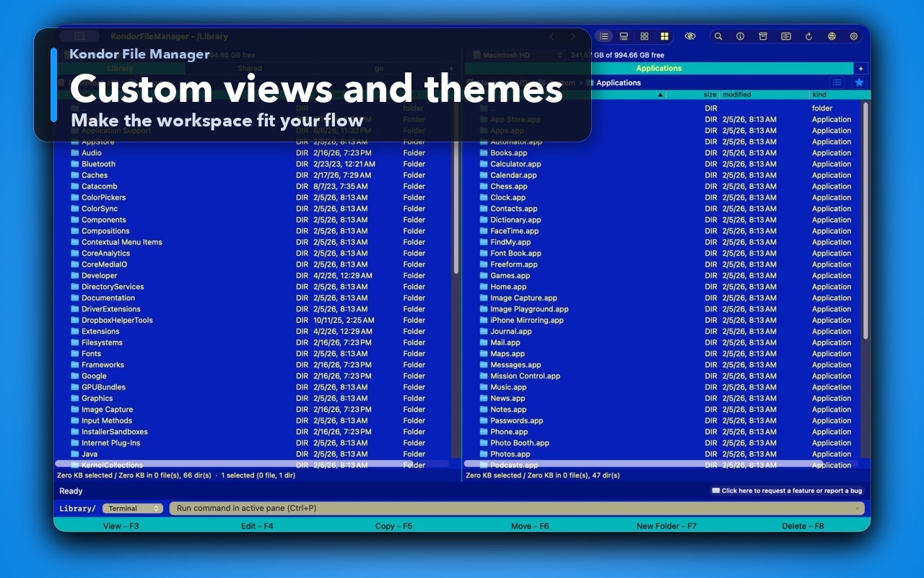Select the Applications tab
This screenshot has width=924, height=578.
659,69
